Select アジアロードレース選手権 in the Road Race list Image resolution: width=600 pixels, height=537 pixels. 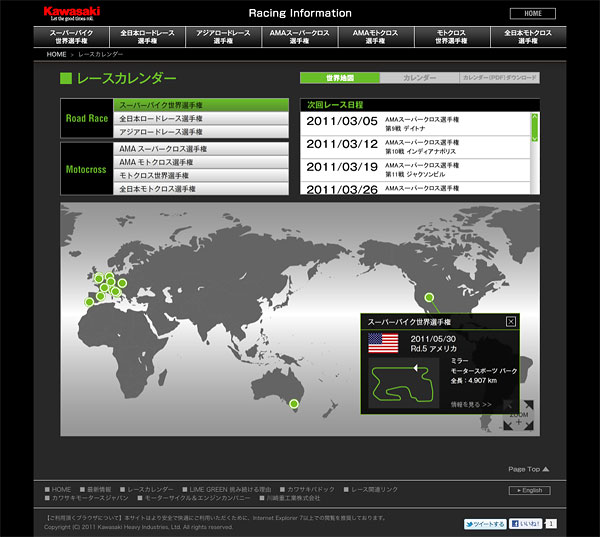[201, 132]
